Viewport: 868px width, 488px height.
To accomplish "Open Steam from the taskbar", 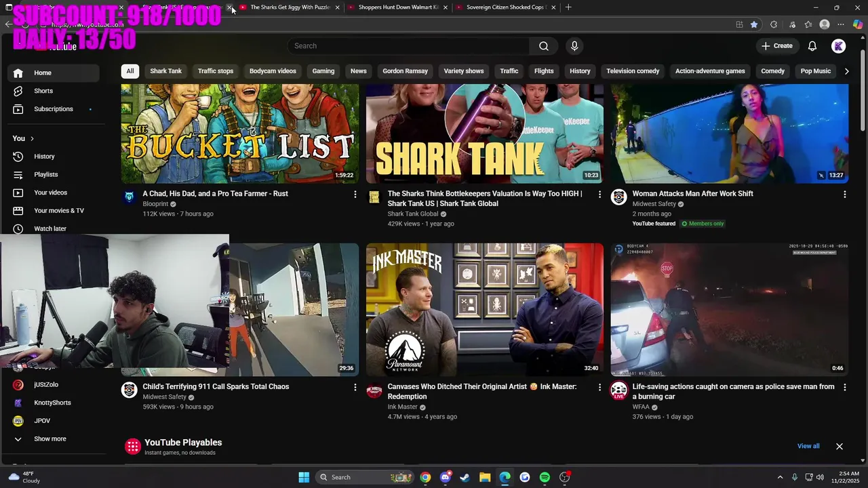I will [x=465, y=477].
